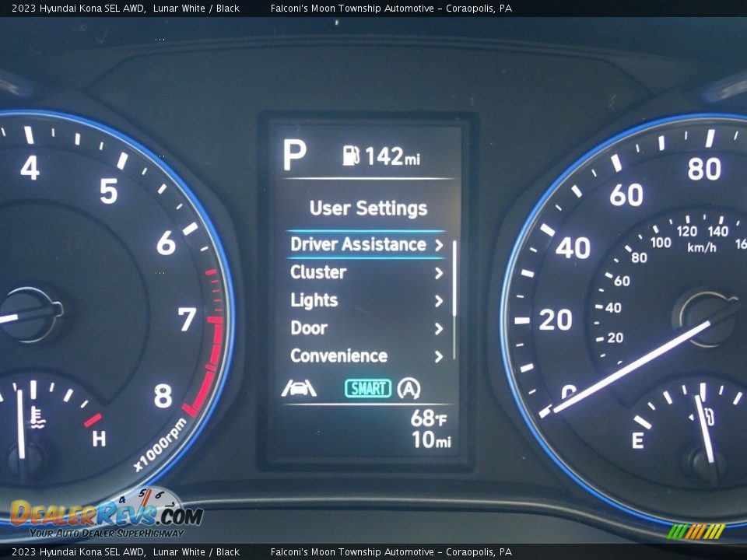Expand the Driver Assistance chevron arrow
747x560 pixels.
pos(439,245)
